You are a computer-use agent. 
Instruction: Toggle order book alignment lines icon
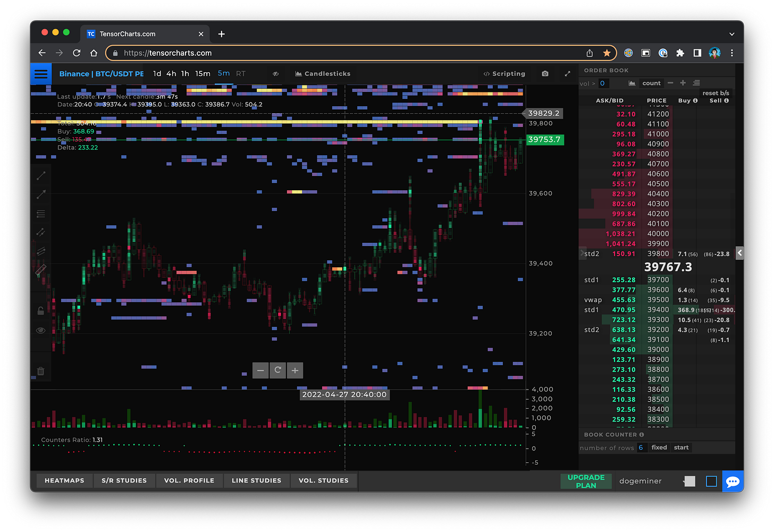tap(696, 82)
